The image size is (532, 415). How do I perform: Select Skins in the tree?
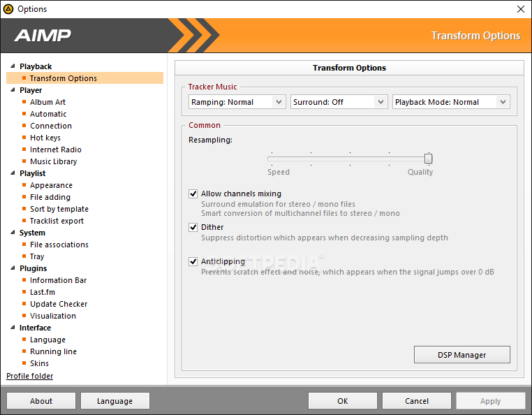(x=39, y=363)
